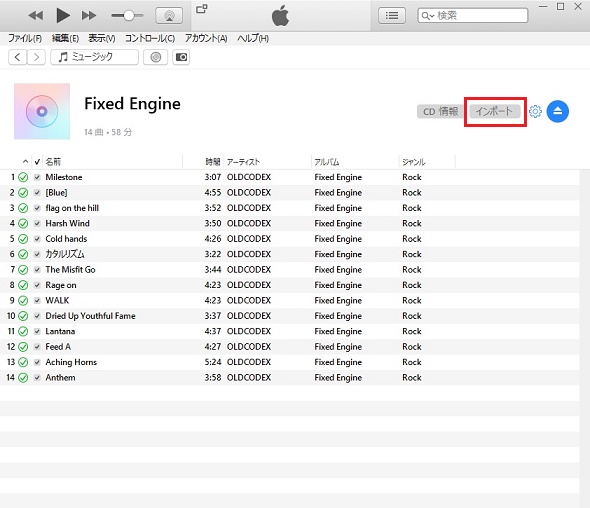
Task: Select the track named Anthem
Action: coord(60,378)
